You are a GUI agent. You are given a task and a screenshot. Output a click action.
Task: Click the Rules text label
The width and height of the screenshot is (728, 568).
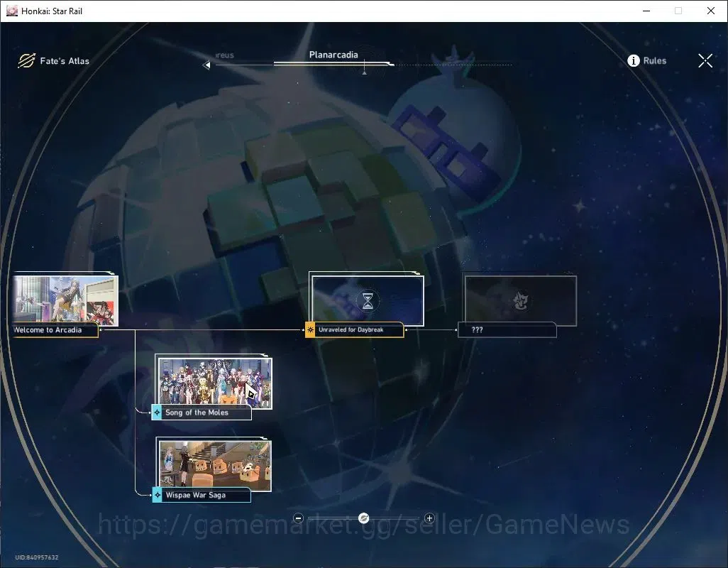(x=655, y=61)
